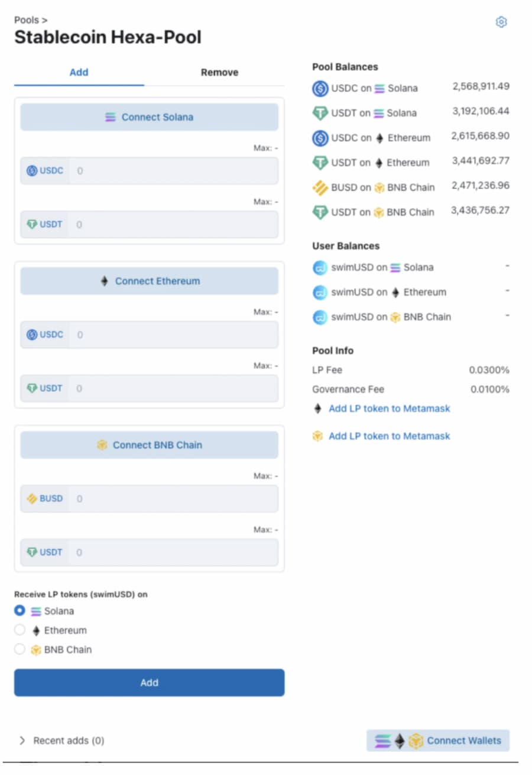Focus BNB Chain BUSD amount input
532x775 pixels.
click(173, 499)
